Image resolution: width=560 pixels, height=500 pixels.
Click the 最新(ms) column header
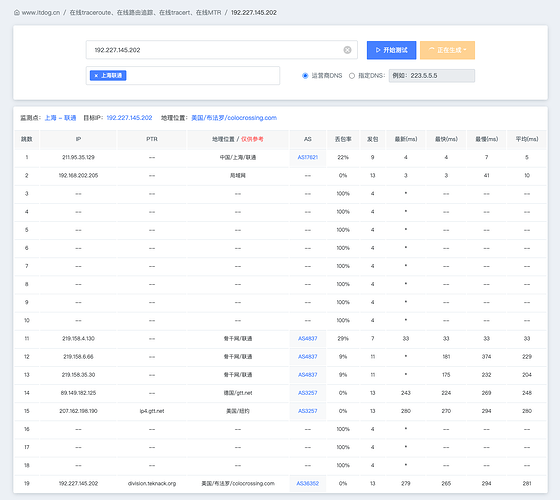click(406, 139)
